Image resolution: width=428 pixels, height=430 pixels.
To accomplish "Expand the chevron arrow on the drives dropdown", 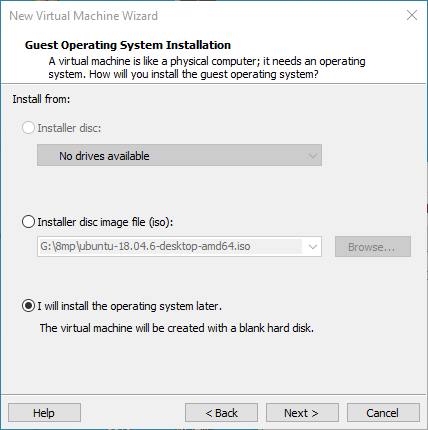I will [x=313, y=156].
